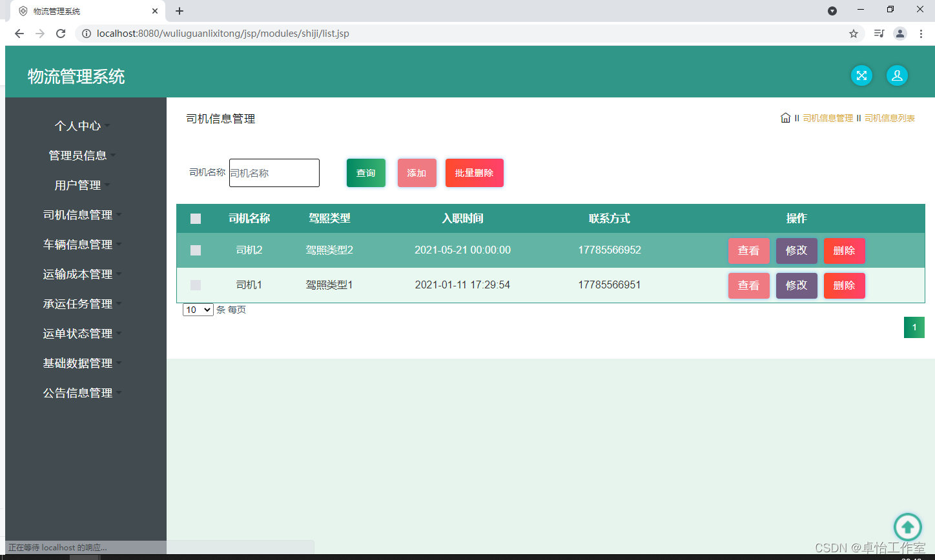
Task: Click the 司机名称 column header
Action: [249, 219]
